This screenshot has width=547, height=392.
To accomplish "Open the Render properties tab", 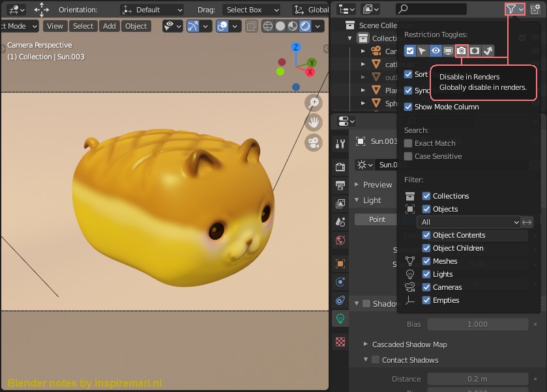I will click(340, 166).
